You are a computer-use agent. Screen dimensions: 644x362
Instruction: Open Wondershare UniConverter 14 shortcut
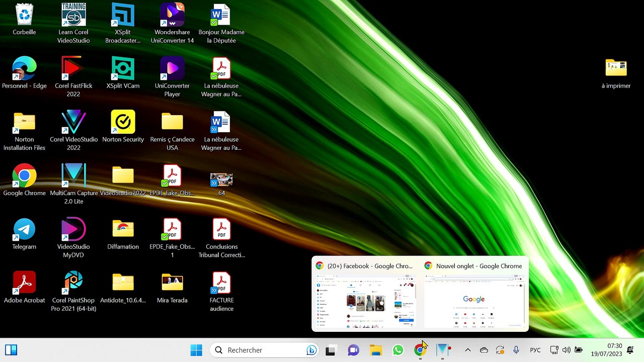(172, 24)
